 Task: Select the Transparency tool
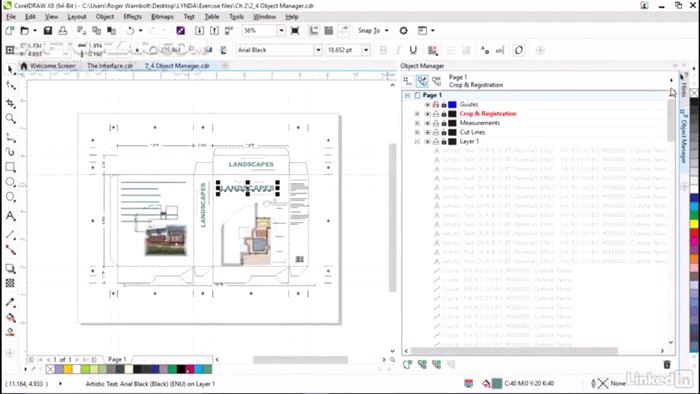(10, 283)
